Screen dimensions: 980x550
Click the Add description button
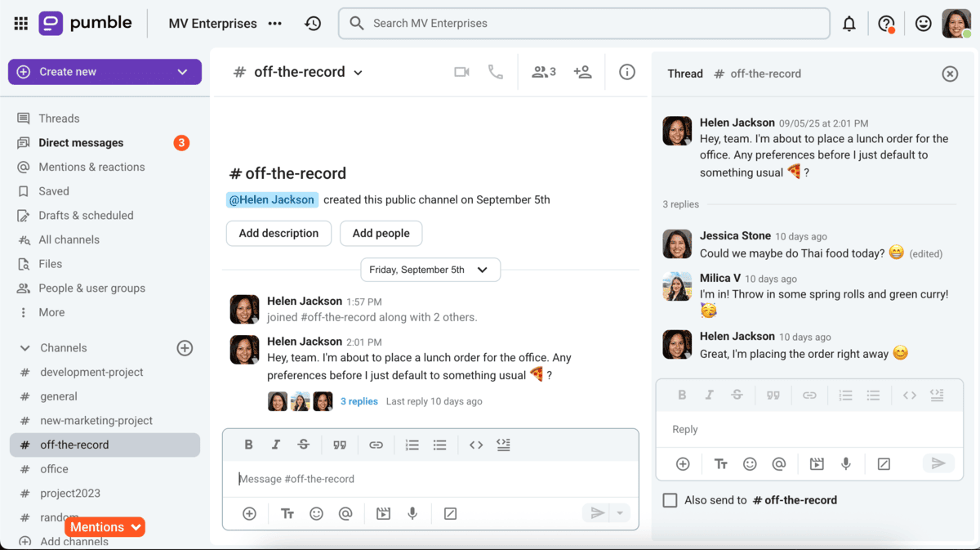tap(278, 233)
